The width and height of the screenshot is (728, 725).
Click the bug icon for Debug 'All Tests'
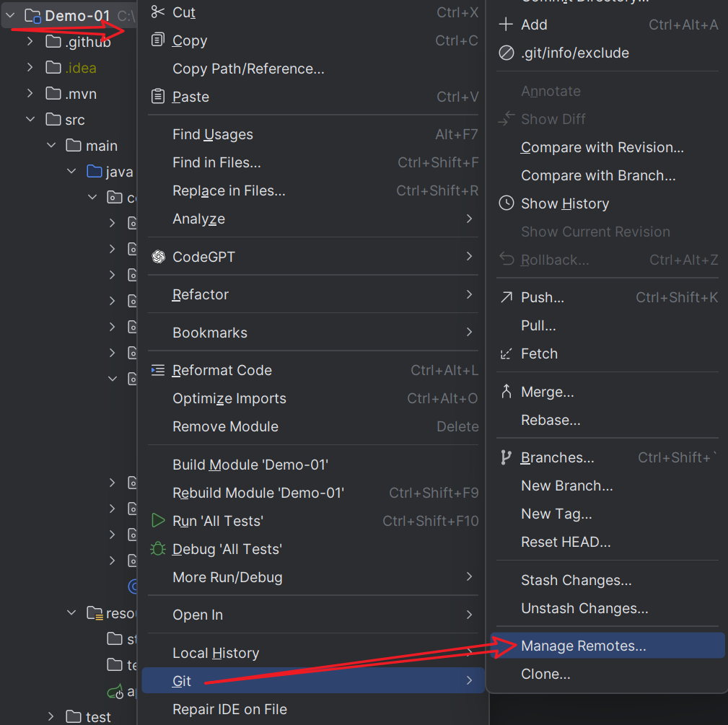(158, 549)
